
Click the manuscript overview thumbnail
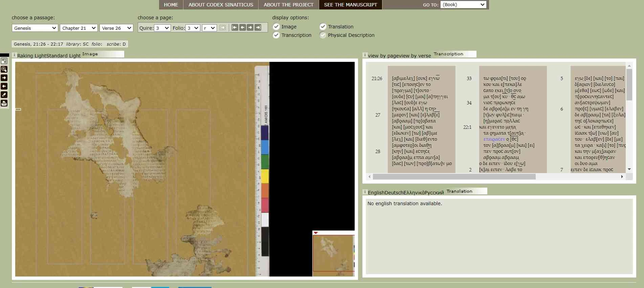tap(334, 253)
